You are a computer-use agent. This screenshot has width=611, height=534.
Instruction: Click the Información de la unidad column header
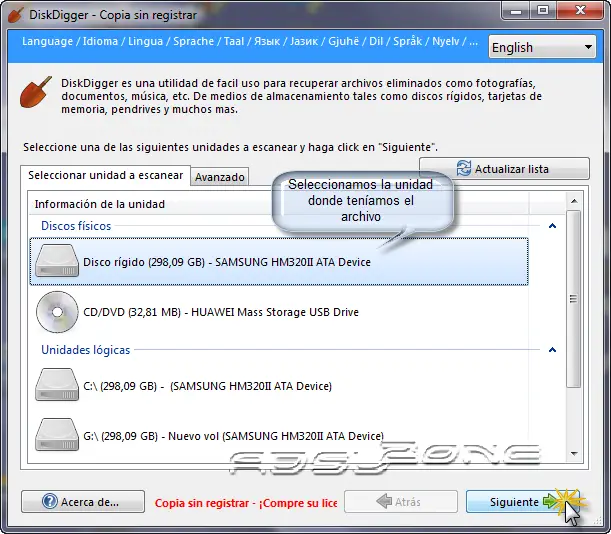pyautogui.click(x=279, y=204)
